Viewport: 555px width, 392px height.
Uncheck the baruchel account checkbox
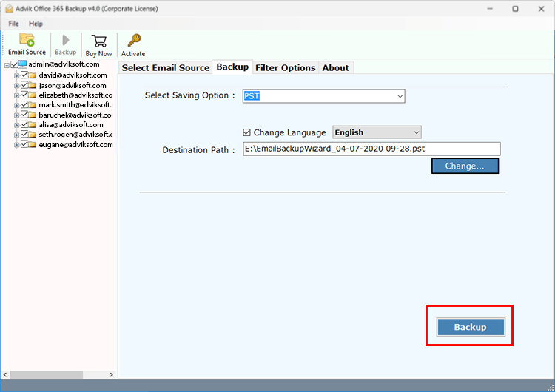point(24,115)
